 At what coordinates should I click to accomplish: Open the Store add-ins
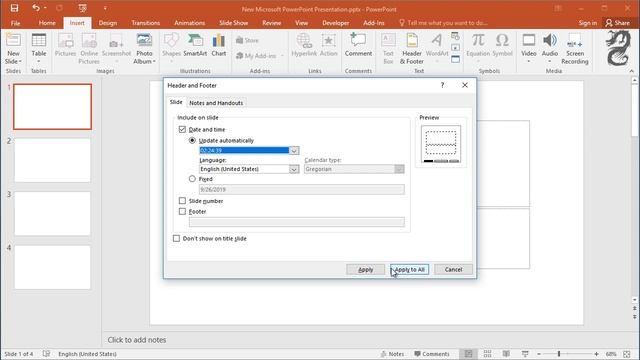point(247,40)
